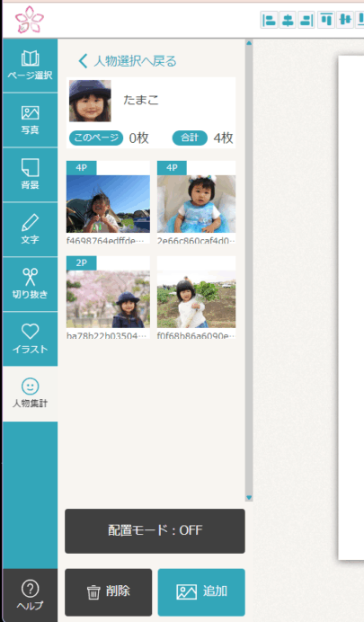Align objects to the right edge
Screen dimensions: 364x622
tap(306, 20)
